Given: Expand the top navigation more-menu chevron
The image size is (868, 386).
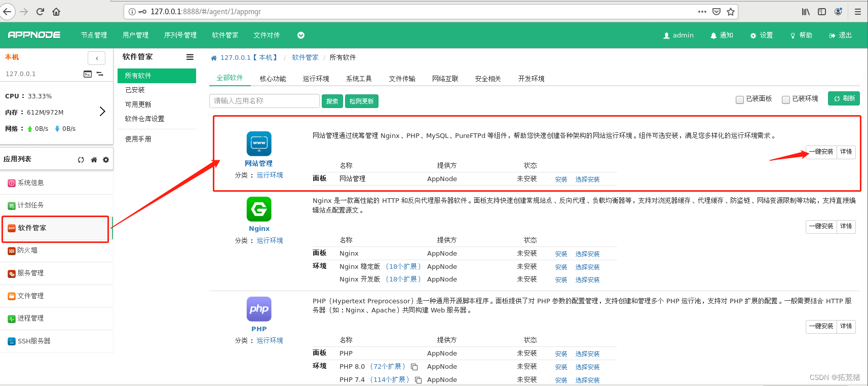Looking at the screenshot, I should (301, 35).
